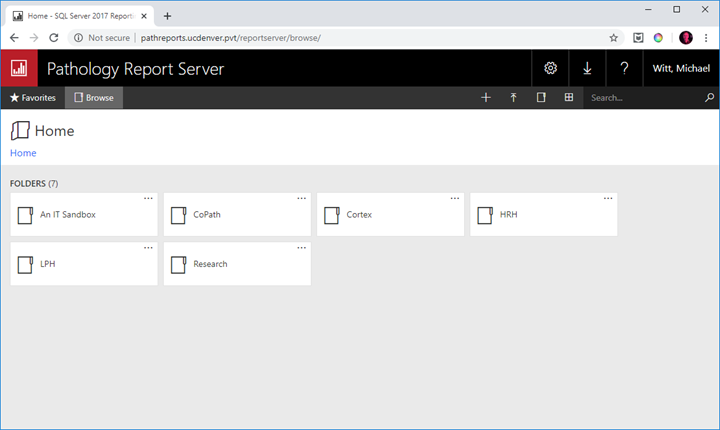Open the HRH folder
720x430 pixels.
[x=544, y=215]
